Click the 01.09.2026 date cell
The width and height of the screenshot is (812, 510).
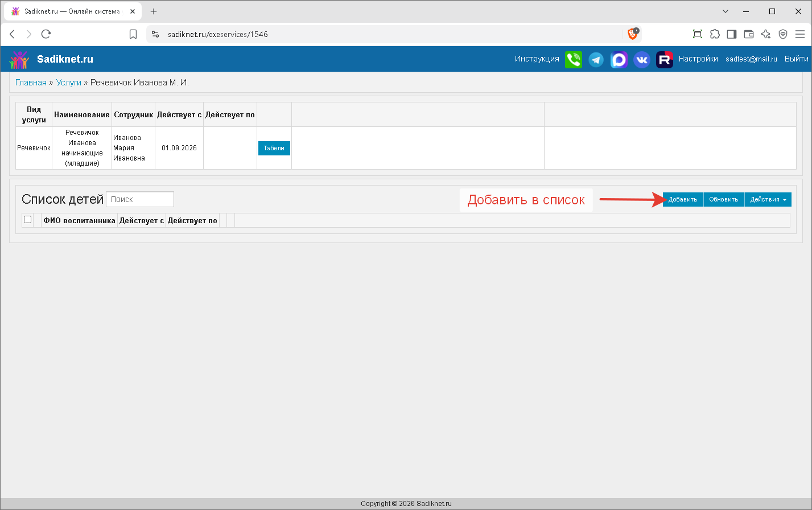[x=179, y=148]
